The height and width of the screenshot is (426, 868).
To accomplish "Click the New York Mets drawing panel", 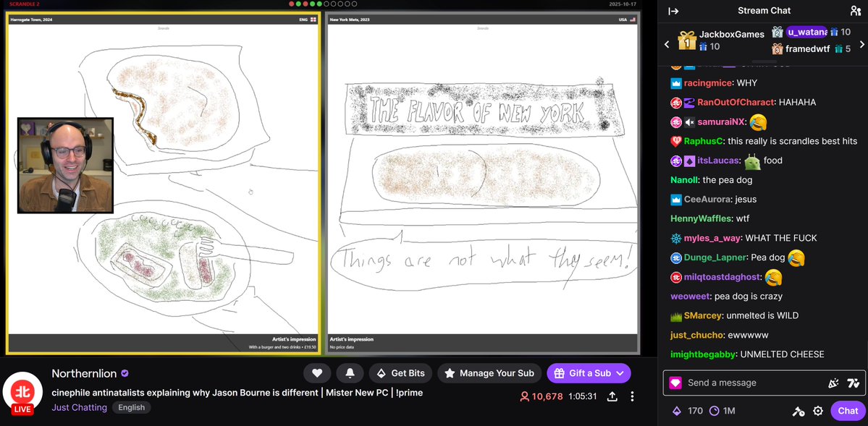I will pyautogui.click(x=483, y=183).
